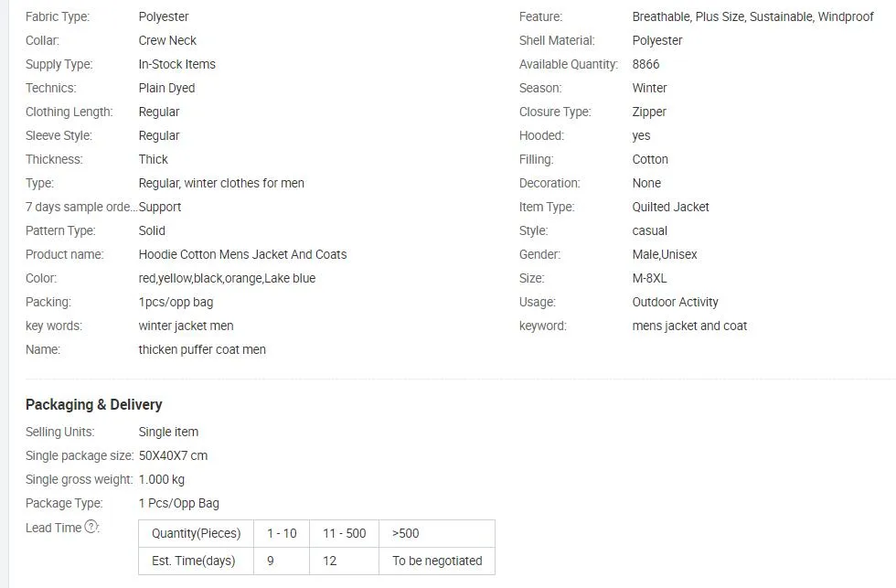Screen dimensions: 896x588
Task: Click the 'To be negotiated' cell
Action: tap(437, 561)
